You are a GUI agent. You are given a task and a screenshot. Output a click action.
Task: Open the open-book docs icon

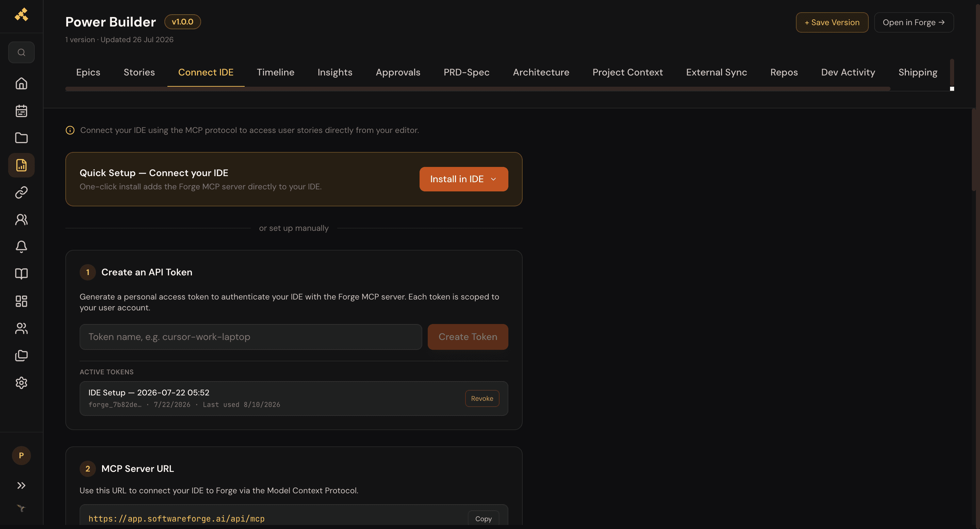coord(21,274)
